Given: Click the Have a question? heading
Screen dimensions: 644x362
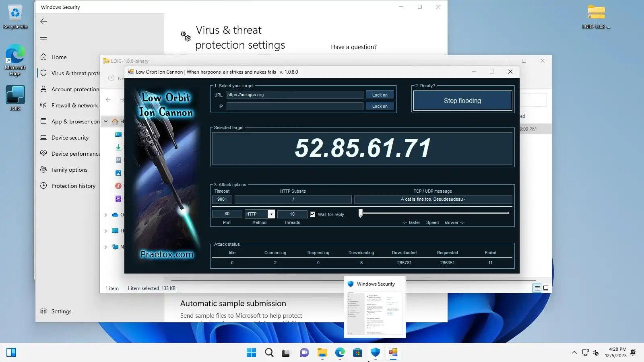Looking at the screenshot, I should [x=354, y=47].
